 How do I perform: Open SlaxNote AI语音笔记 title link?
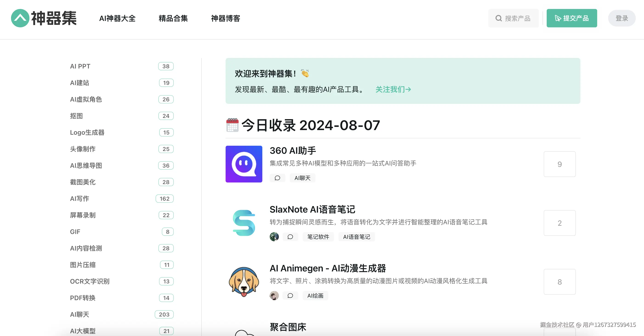tap(312, 209)
